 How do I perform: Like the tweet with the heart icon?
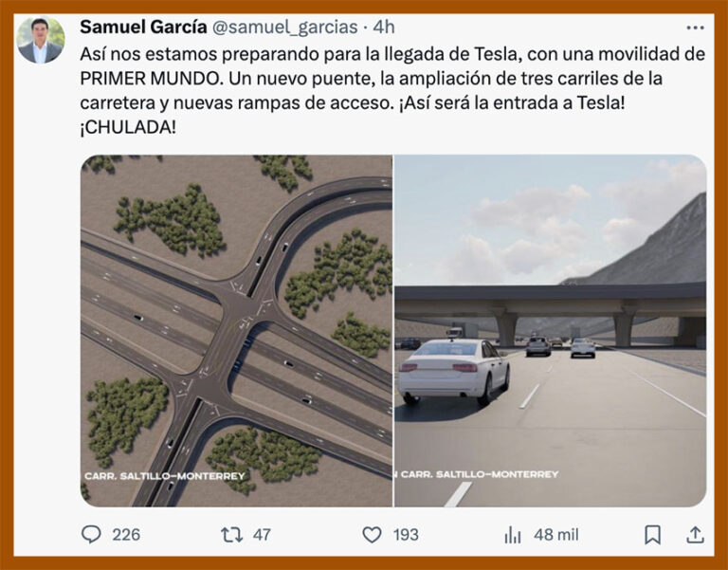click(x=372, y=535)
